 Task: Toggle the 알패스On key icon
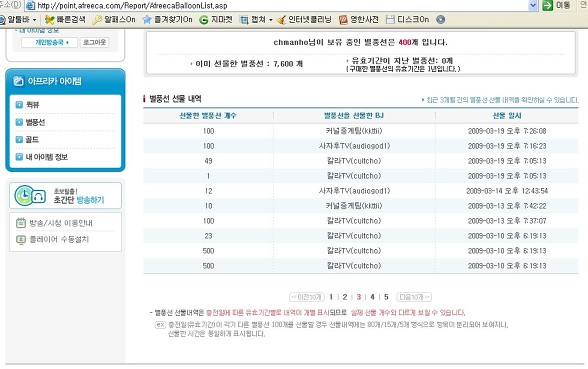click(x=97, y=20)
